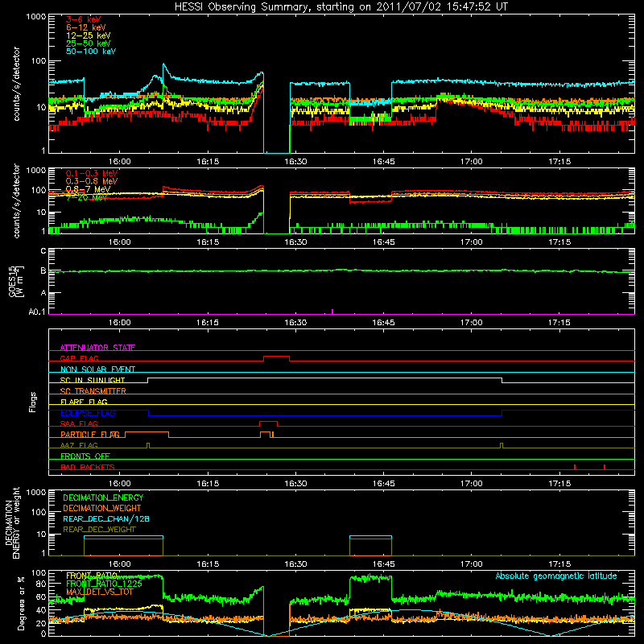This screenshot has width=644, height=644.
Task: Click the green 25-50 keV legend label
Action: coord(89,43)
